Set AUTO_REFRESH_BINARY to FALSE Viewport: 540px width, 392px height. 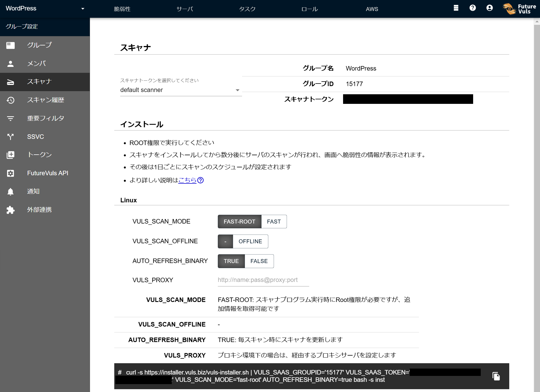click(259, 261)
